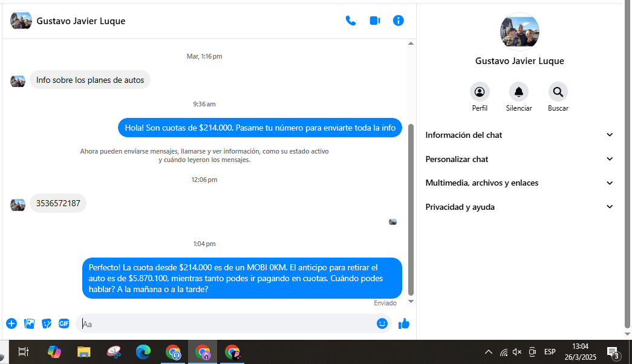Open Windows Task View icon
Image resolution: width=632 pixels, height=364 pixels.
(x=24, y=353)
